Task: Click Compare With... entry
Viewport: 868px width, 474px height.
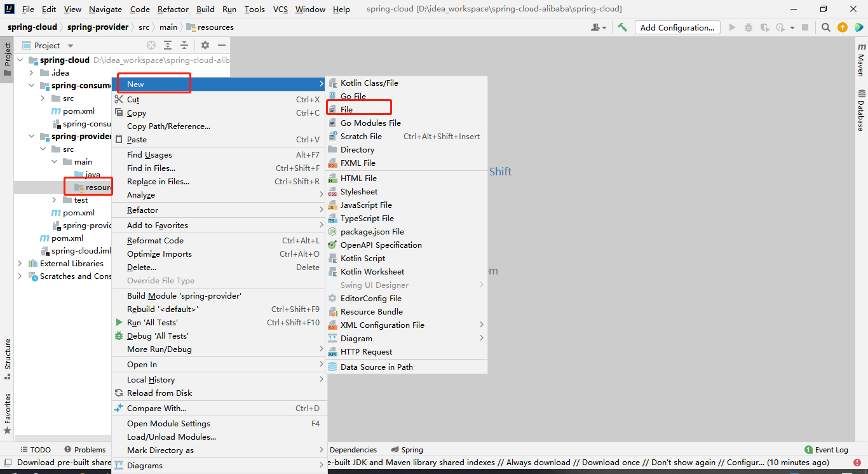Action: coord(219,409)
